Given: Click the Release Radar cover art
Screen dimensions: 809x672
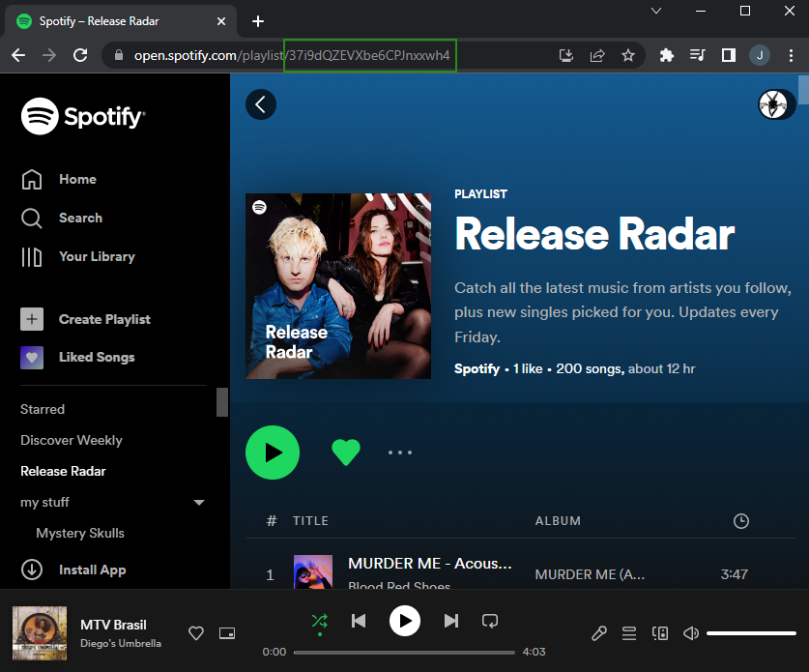Looking at the screenshot, I should pos(338,286).
